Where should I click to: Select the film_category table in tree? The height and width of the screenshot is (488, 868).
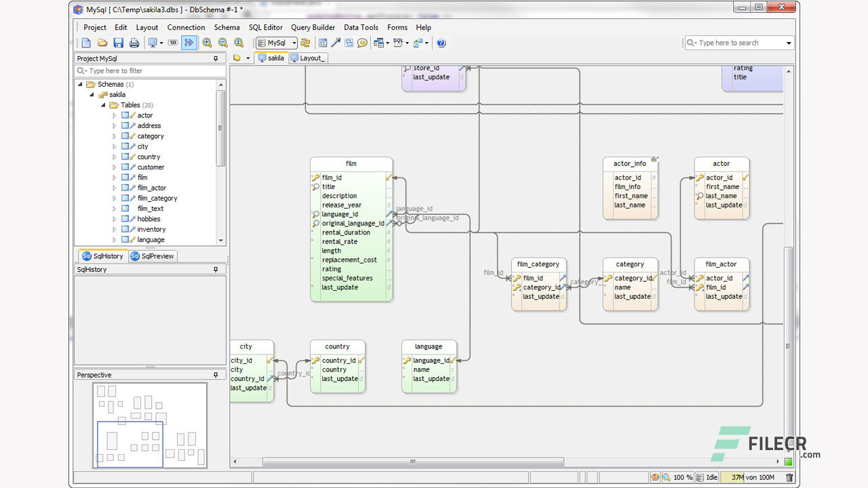pos(157,199)
